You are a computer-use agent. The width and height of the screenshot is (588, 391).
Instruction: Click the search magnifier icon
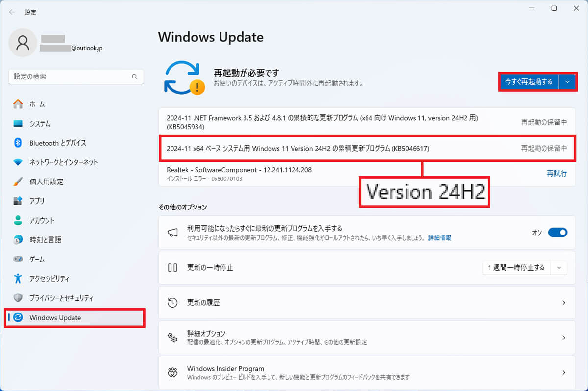pyautogui.click(x=135, y=77)
